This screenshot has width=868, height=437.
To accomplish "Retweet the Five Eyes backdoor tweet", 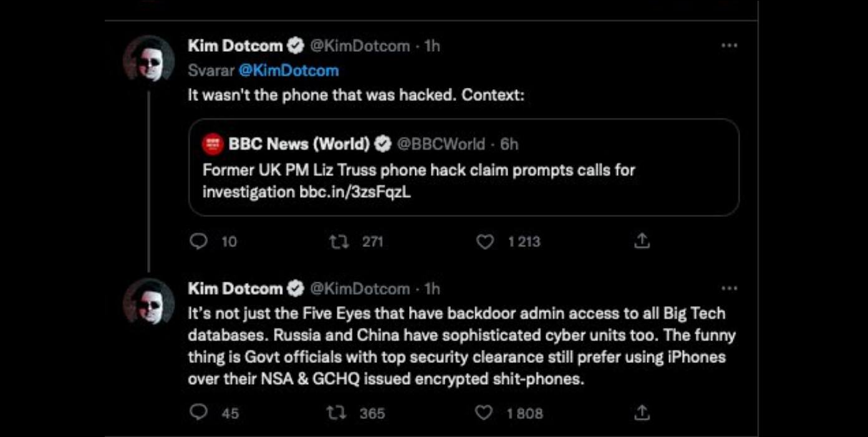I will point(337,413).
